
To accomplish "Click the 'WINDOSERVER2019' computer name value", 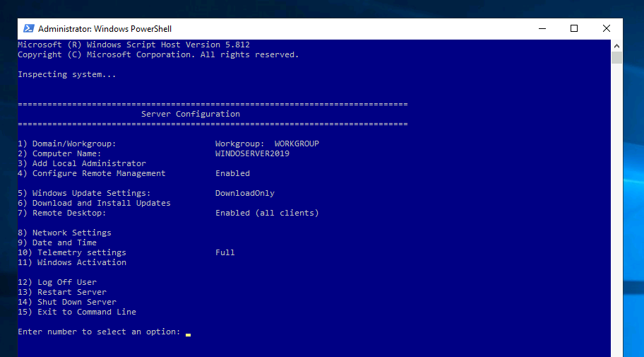I will click(x=252, y=153).
